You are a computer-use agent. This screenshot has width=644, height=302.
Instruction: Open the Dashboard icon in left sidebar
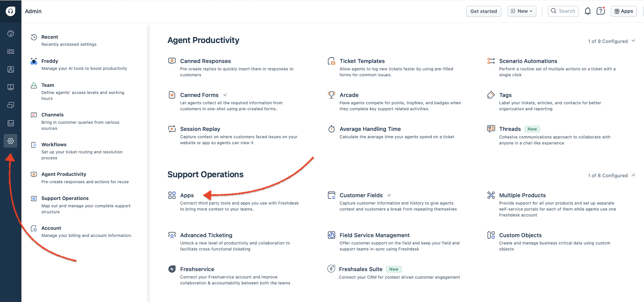click(x=11, y=34)
